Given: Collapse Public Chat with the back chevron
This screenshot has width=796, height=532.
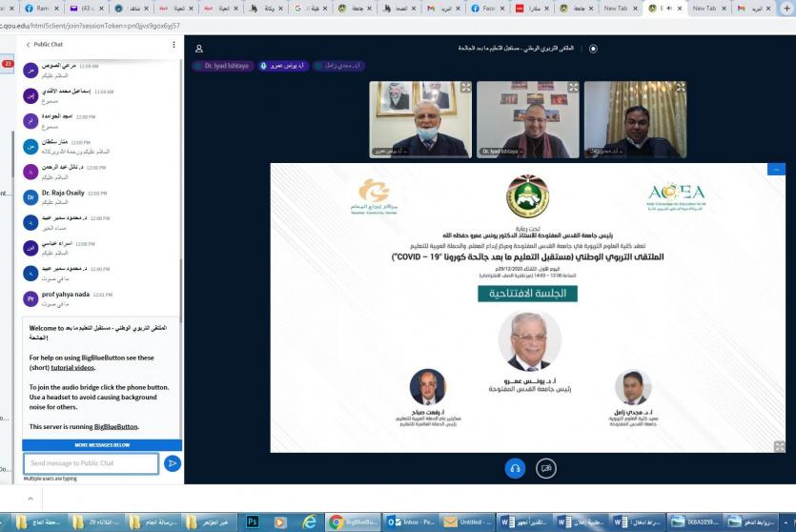Looking at the screenshot, I should (x=28, y=45).
